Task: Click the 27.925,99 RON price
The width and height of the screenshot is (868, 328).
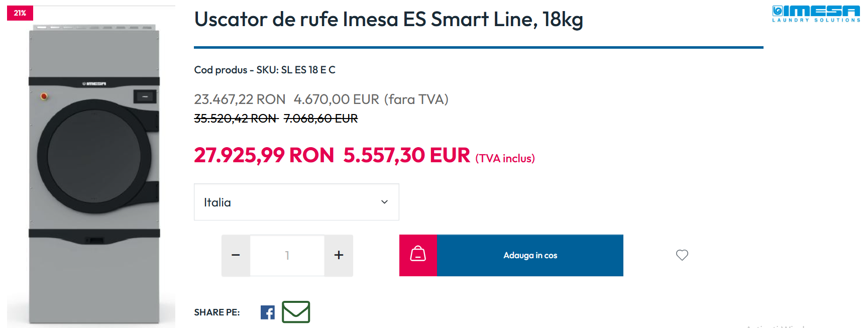Action: point(264,155)
